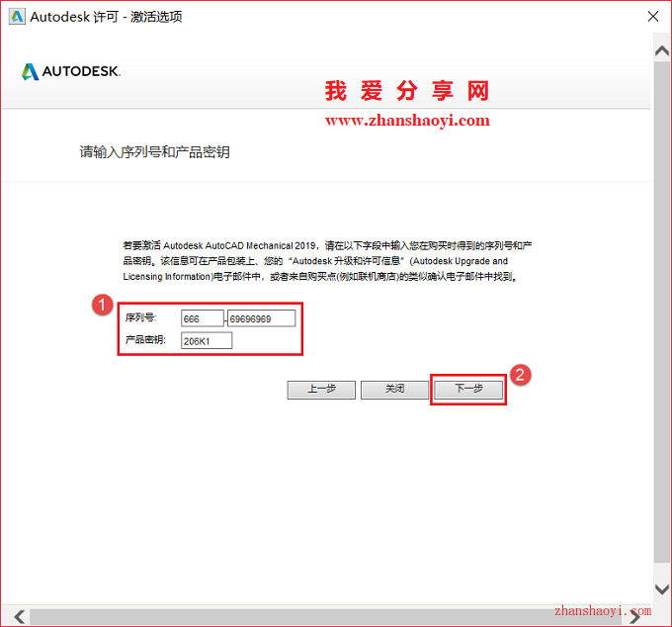
Task: Click the AutoCAD Mechanical 2019 instruction paragraph
Action: [x=327, y=261]
